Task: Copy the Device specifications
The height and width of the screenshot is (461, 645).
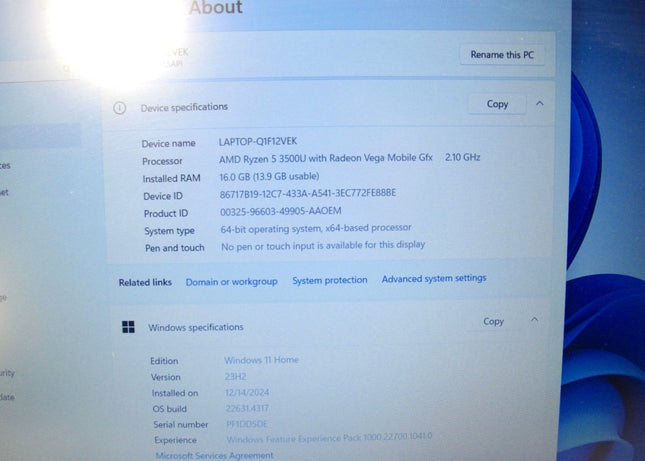Action: [x=497, y=104]
